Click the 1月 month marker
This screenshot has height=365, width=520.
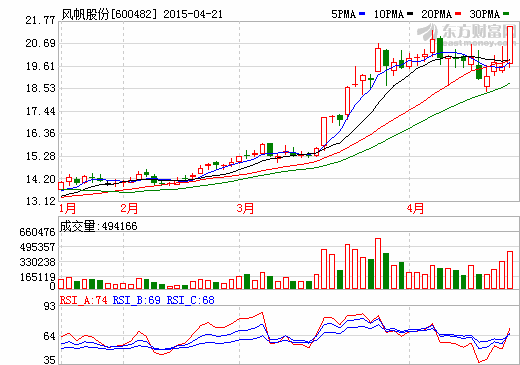click(x=68, y=209)
